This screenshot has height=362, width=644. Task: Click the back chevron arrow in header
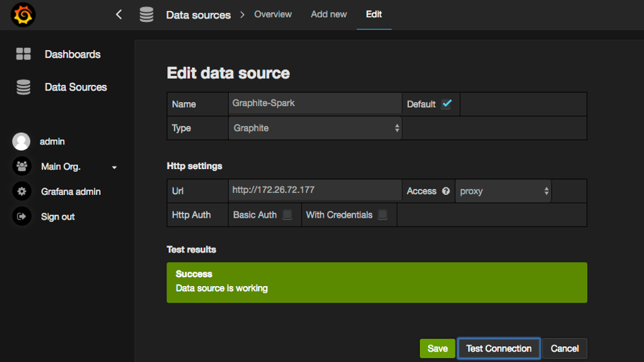click(119, 14)
